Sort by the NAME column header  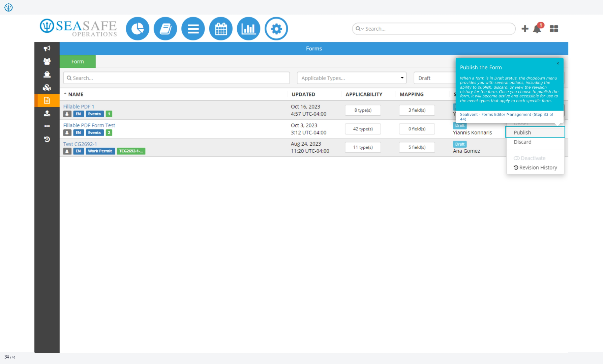[x=76, y=94]
